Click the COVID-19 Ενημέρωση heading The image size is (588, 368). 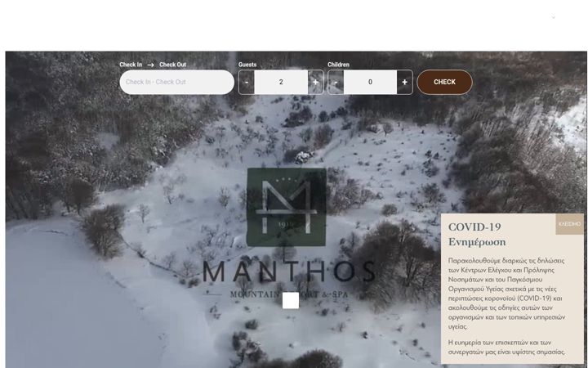[x=477, y=235]
